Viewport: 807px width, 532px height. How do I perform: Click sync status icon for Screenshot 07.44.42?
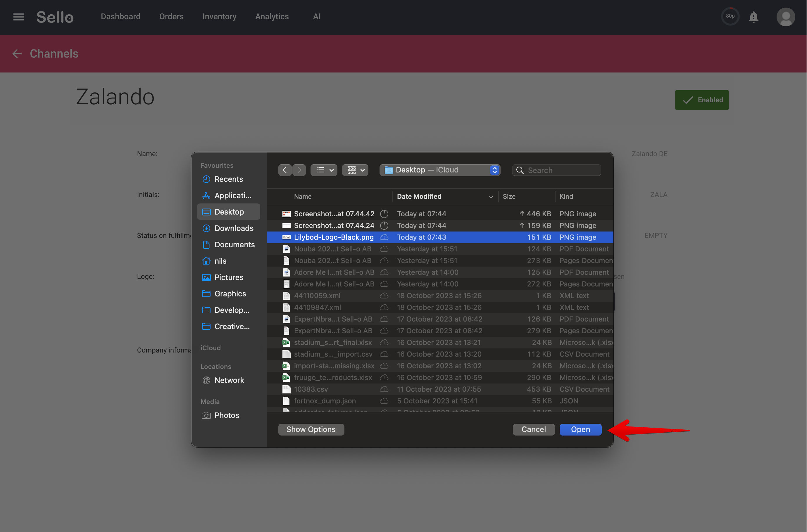384,214
